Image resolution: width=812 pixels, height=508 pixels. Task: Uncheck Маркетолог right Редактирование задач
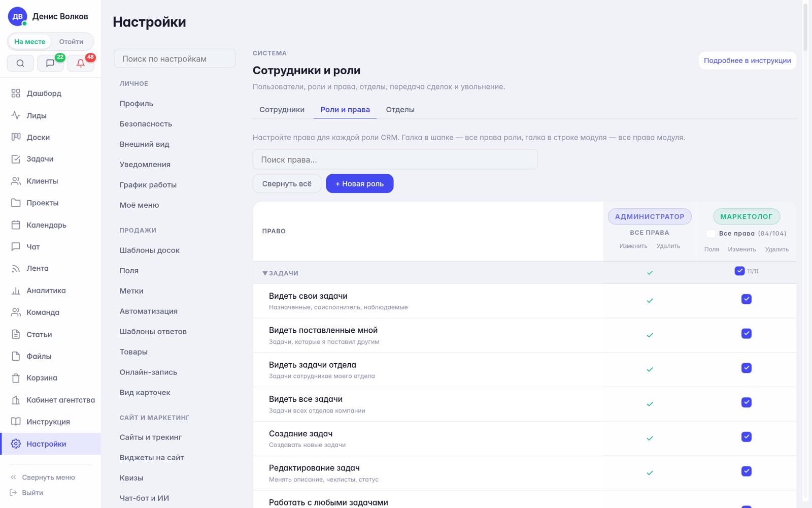(746, 471)
